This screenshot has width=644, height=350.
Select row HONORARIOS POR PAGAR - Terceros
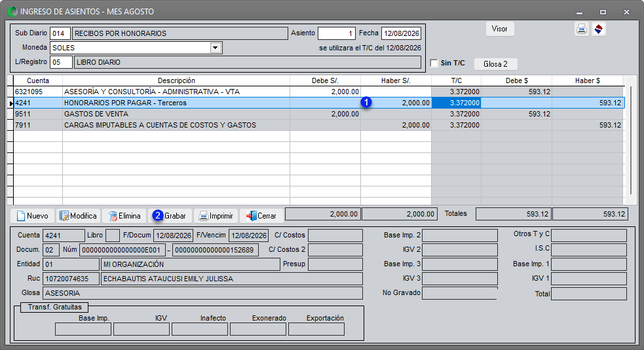(x=318, y=103)
